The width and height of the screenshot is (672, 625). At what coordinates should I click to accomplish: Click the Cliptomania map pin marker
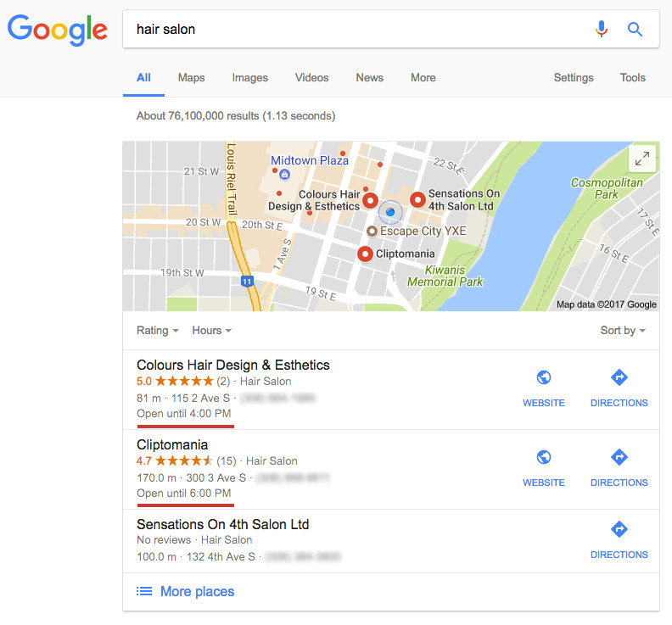365,254
